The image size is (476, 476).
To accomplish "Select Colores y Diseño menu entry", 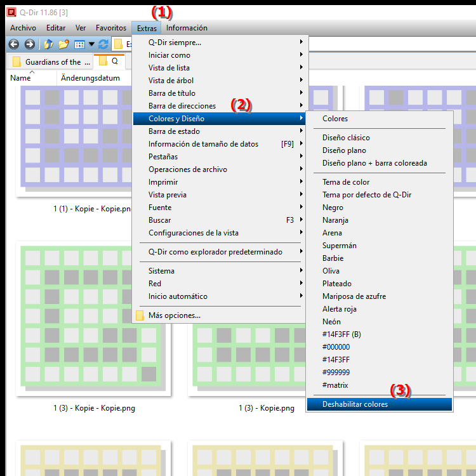I will click(218, 119).
